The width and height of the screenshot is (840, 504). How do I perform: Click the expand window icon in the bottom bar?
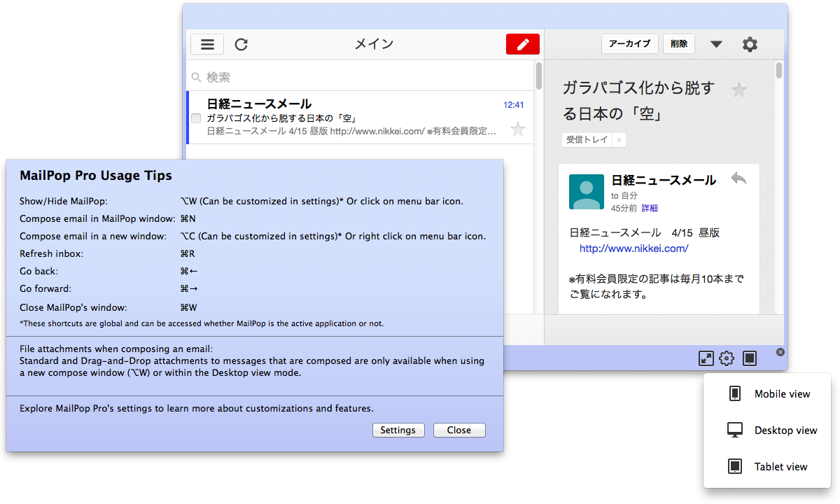tap(706, 358)
